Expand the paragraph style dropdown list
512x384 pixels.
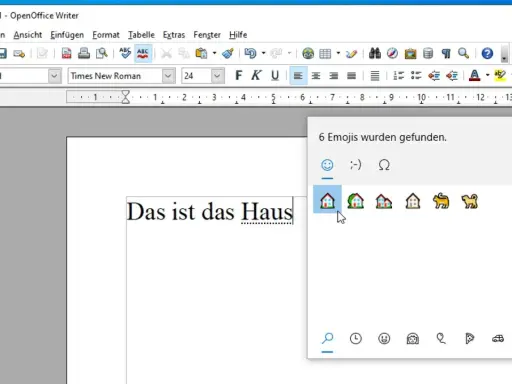pyautogui.click(x=54, y=76)
